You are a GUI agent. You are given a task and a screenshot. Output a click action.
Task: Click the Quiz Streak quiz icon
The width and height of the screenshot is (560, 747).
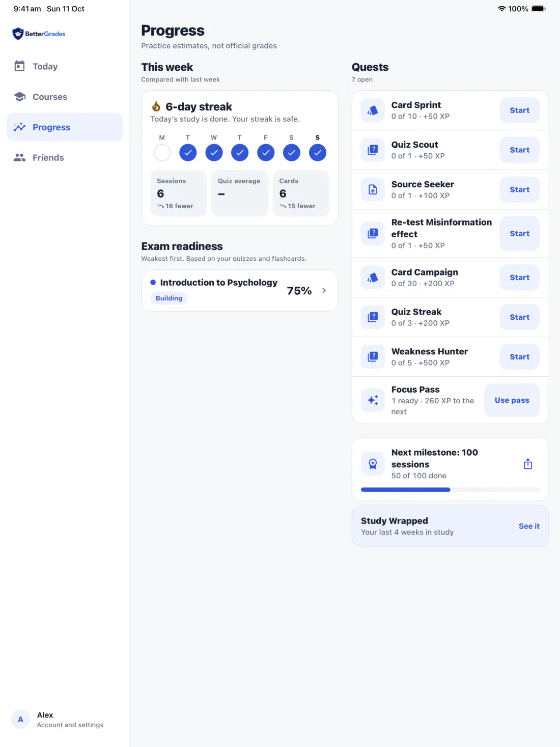pyautogui.click(x=373, y=317)
